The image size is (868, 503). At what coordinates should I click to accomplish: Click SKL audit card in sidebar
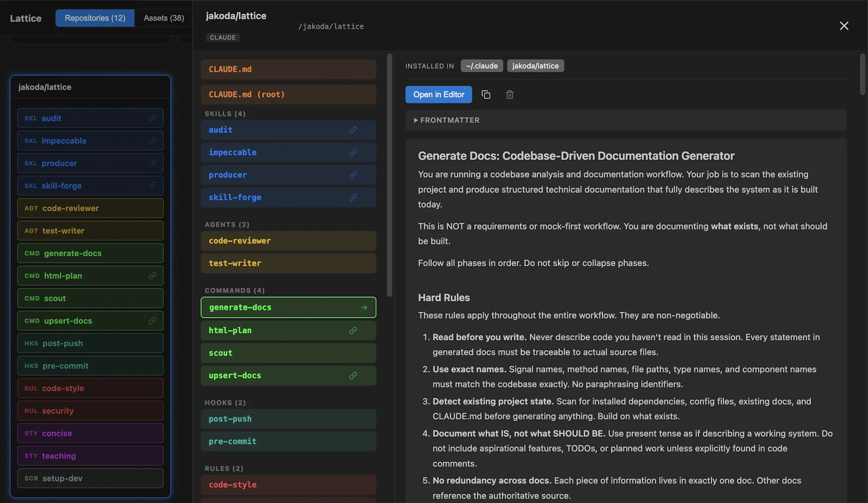(x=90, y=118)
